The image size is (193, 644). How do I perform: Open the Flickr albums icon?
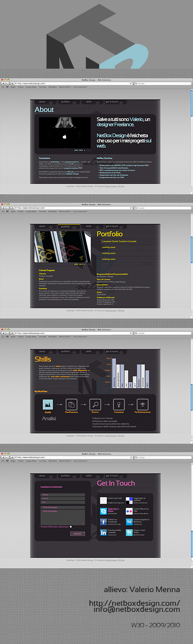[129, 511]
